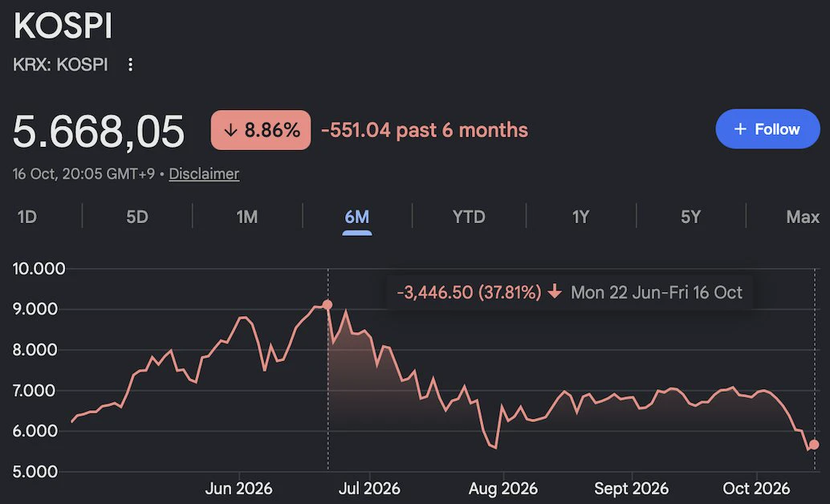
Task: Click the 10.000 y-axis label
Action: 39,268
